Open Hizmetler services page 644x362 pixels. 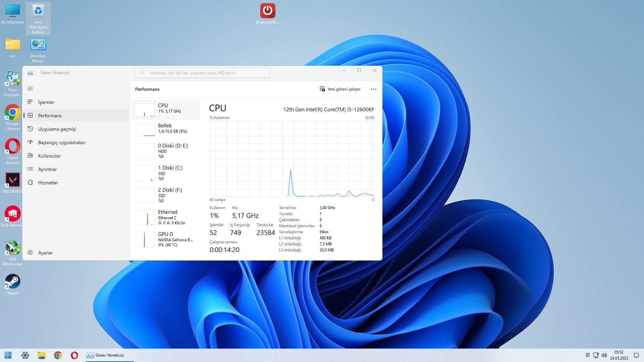pos(48,183)
